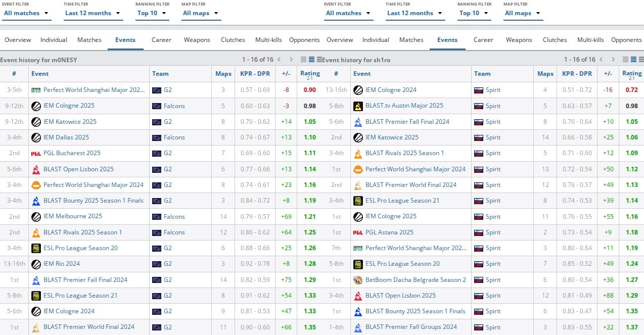The width and height of the screenshot is (644, 335).
Task: Switch m0NESY table to compact row view
Action: [304, 60]
